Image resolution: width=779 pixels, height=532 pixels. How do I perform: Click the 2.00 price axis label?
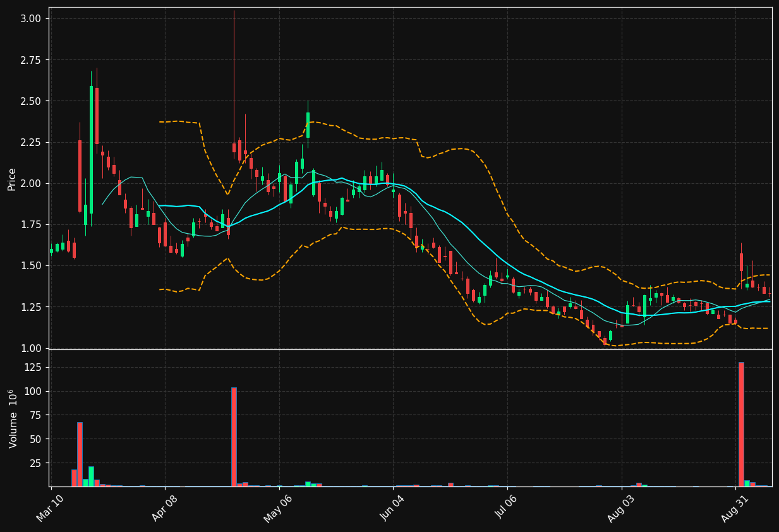(x=30, y=184)
